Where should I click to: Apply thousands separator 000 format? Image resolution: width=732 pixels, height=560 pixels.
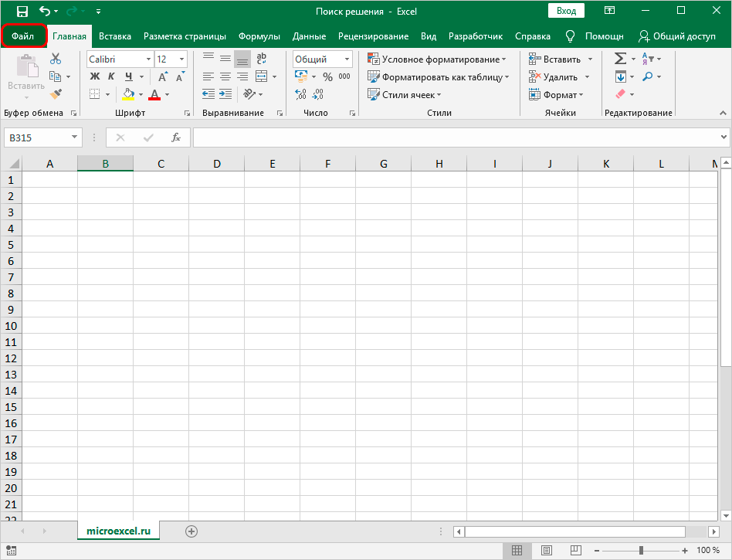point(344,76)
